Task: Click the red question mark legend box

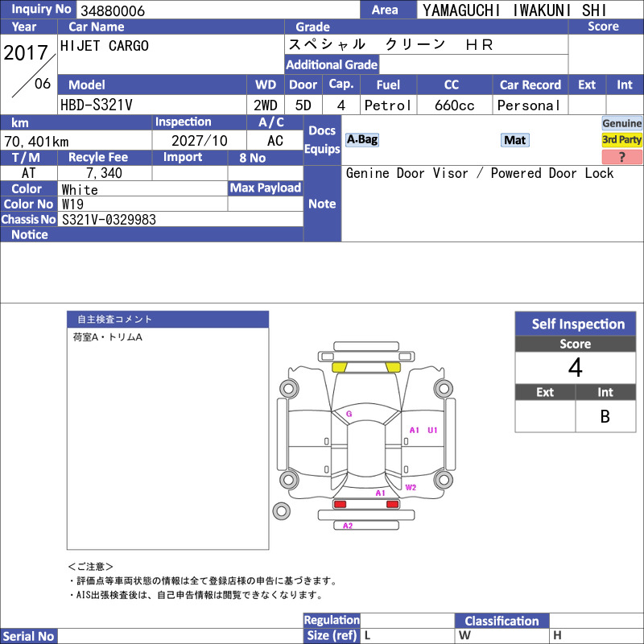Action: click(x=621, y=156)
